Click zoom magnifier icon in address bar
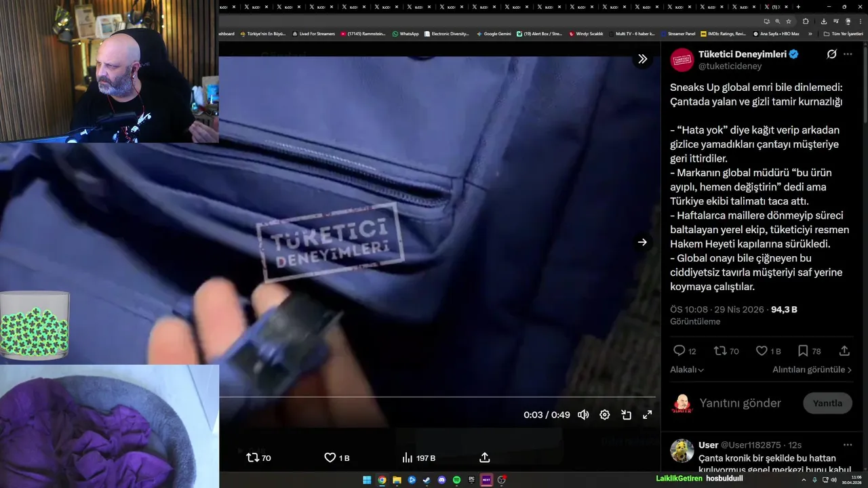Viewport: 868px width, 488px height. pyautogui.click(x=777, y=21)
